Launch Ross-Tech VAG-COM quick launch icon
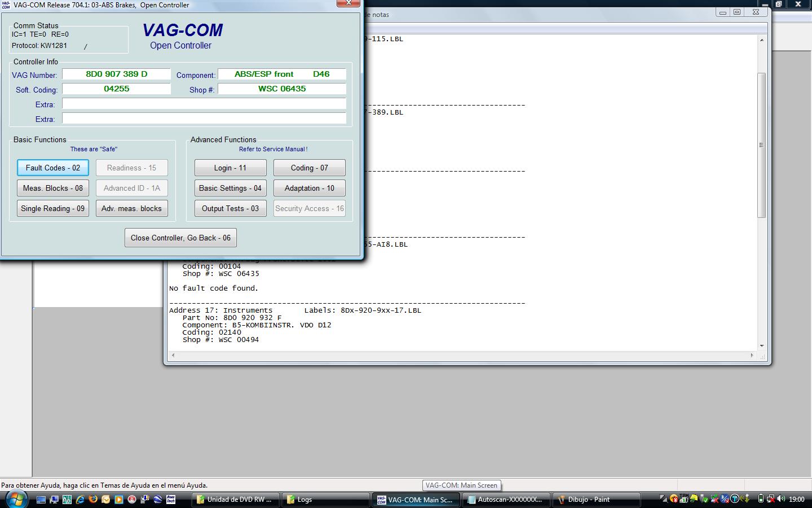Image resolution: width=812 pixels, height=508 pixels. point(171,500)
